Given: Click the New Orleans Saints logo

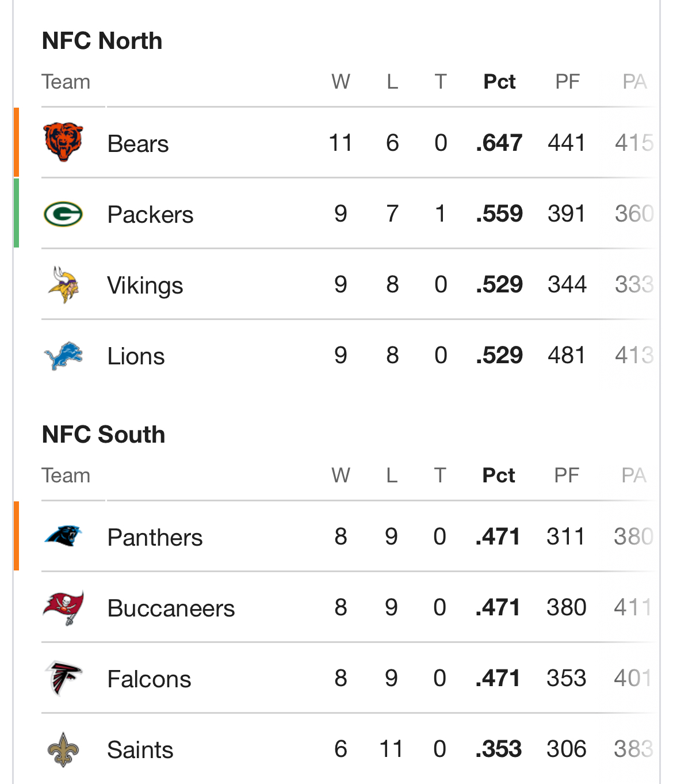Looking at the screenshot, I should (x=63, y=749).
